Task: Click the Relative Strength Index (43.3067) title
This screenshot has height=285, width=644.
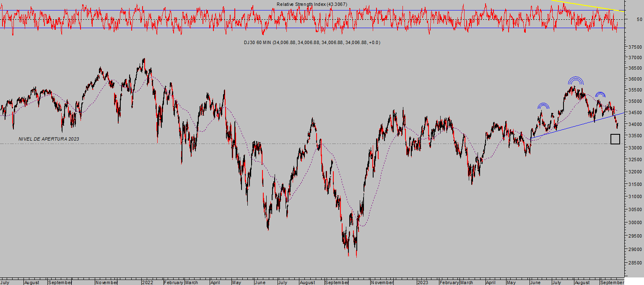Action: pos(312,4)
